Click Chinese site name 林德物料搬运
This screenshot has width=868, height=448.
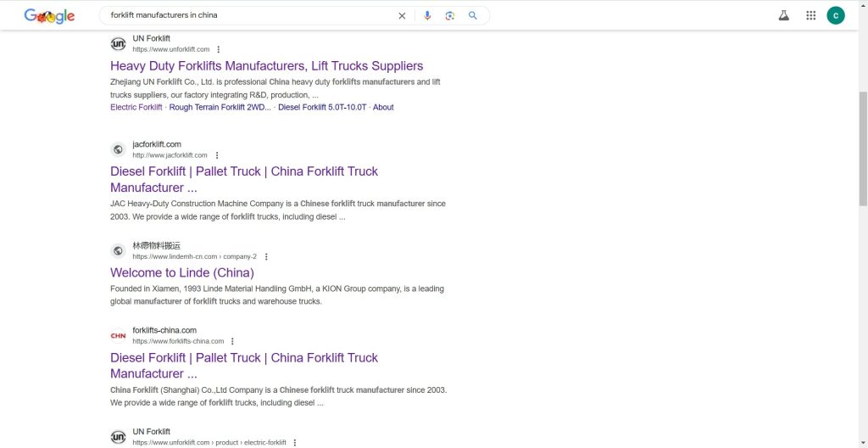157,245
